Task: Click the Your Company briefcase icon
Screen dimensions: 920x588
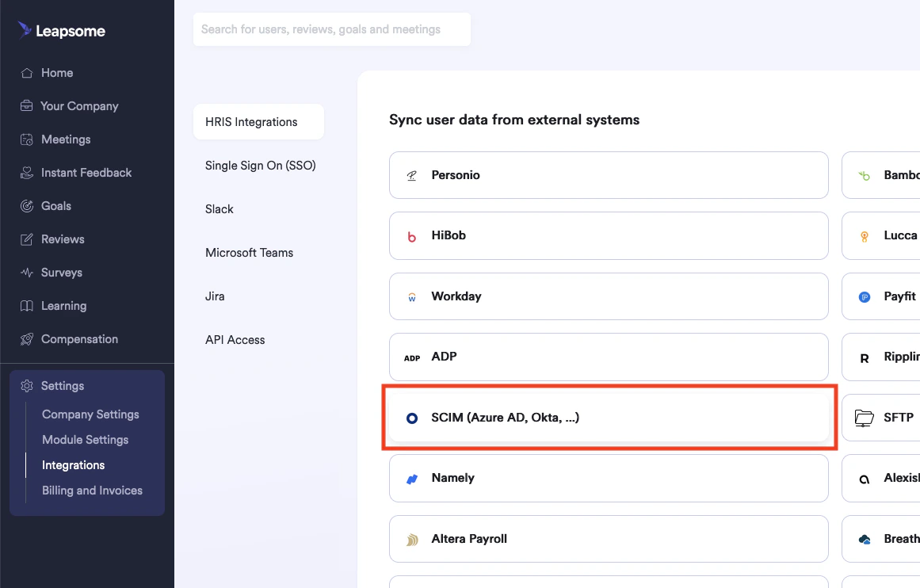Action: click(26, 105)
